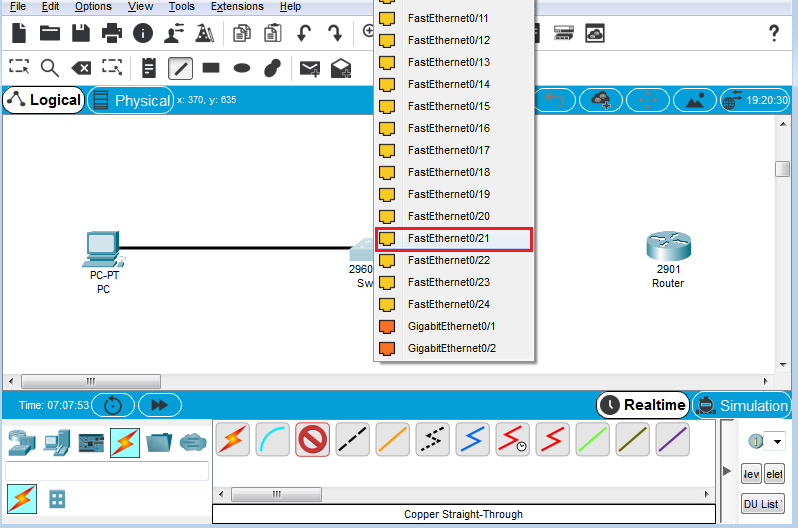The height and width of the screenshot is (531, 798).
Task: Choose the Console cable connection
Action: click(273, 439)
